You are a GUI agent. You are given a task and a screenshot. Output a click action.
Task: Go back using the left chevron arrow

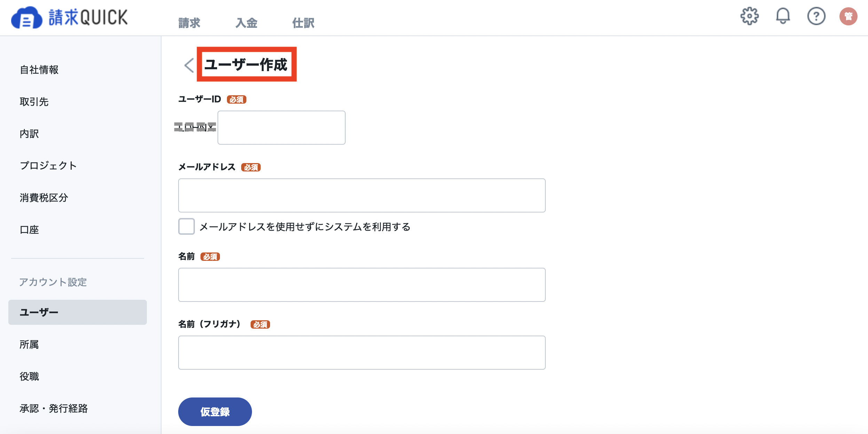[x=189, y=65]
